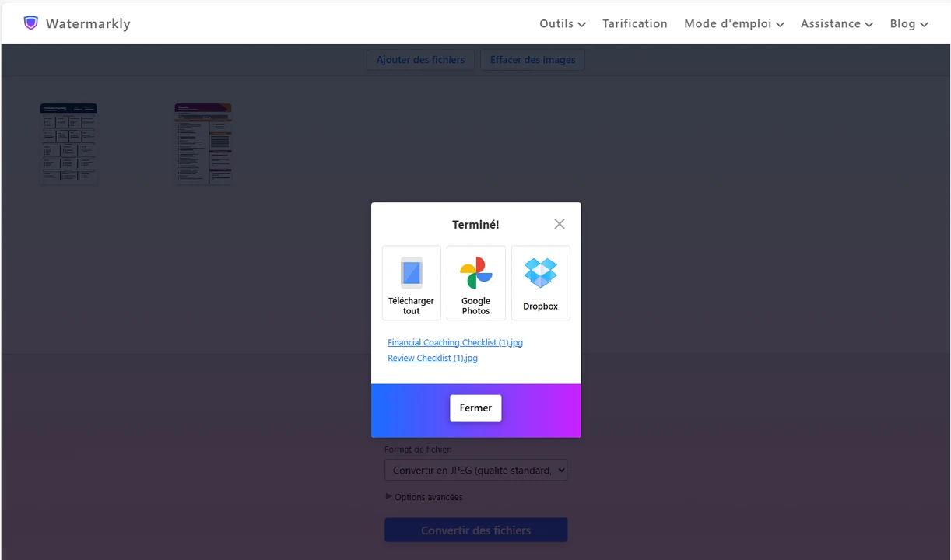
Task: Go to the Tarification page
Action: (634, 24)
